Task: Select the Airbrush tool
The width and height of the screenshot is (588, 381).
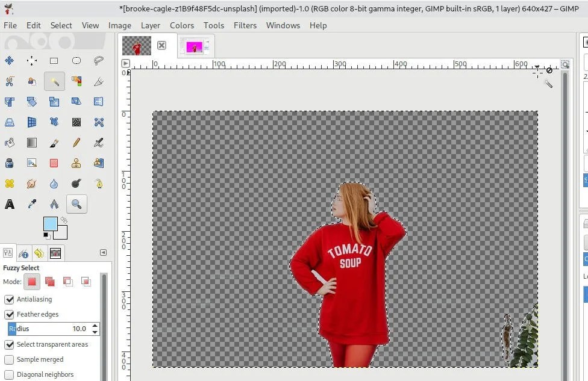Action: click(x=99, y=143)
